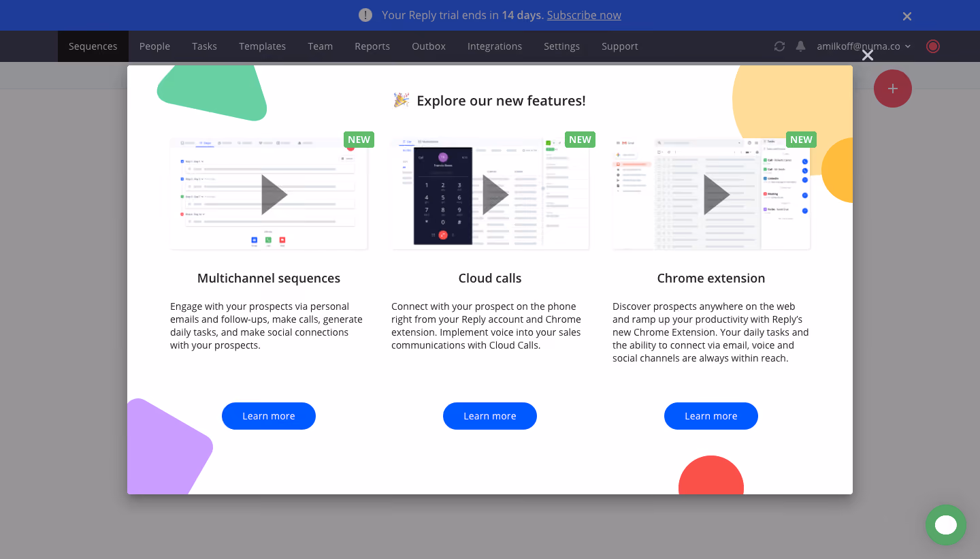The width and height of the screenshot is (980, 559).
Task: Open the green chat widget bubble
Action: pyautogui.click(x=946, y=525)
